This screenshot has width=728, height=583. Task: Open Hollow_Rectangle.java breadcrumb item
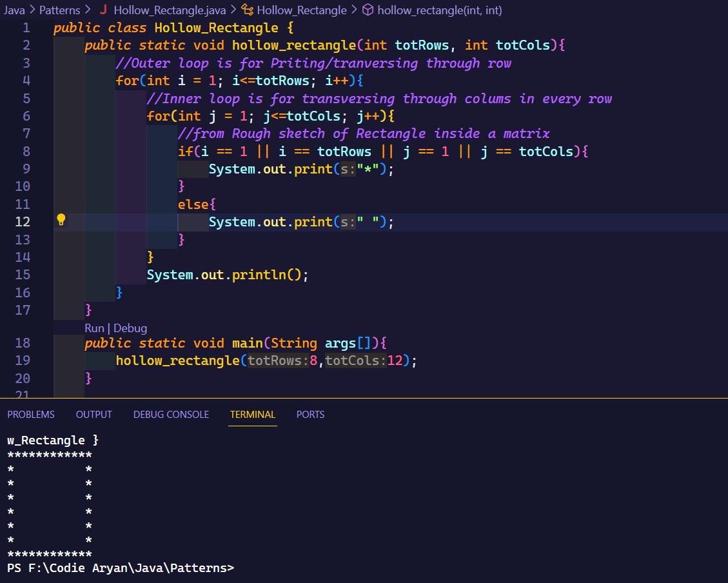click(x=170, y=10)
